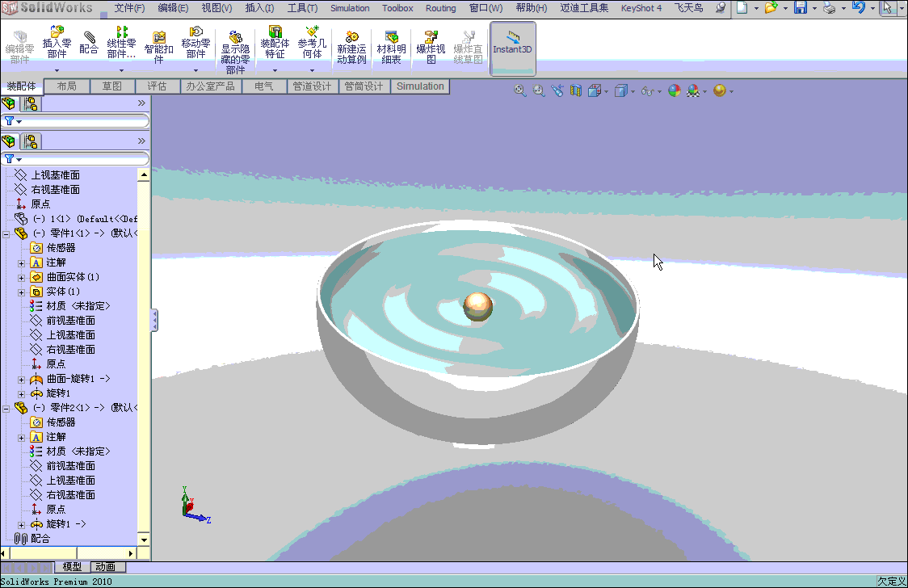
Task: Click the zoom to area icon
Action: (539, 90)
